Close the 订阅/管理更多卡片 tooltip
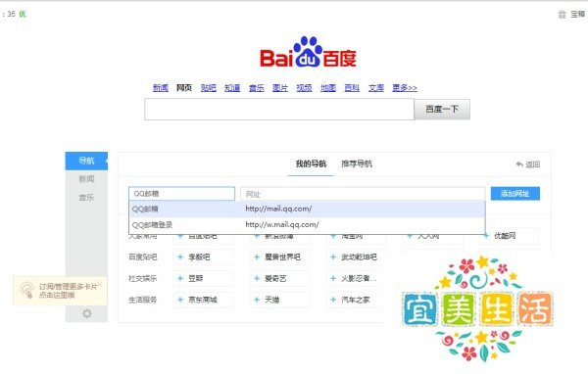The image size is (588, 374). click(100, 283)
